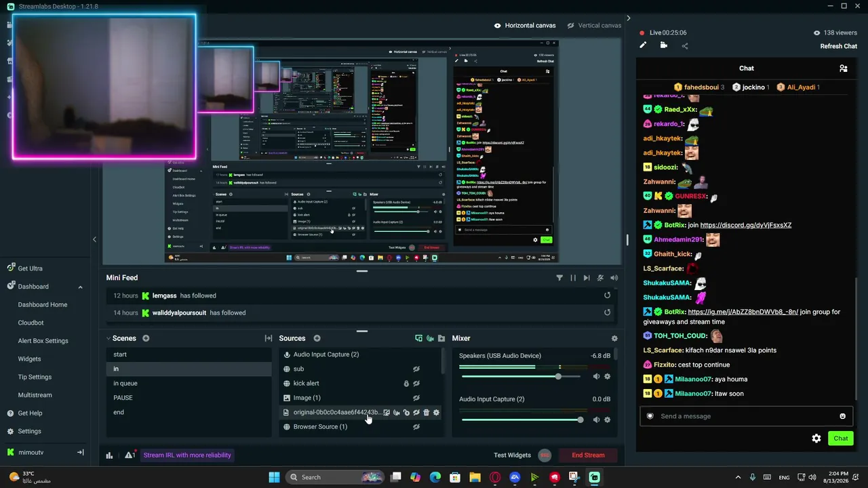Add a folder in Sources panel
Image resolution: width=868 pixels, height=488 pixels.
coord(441,338)
